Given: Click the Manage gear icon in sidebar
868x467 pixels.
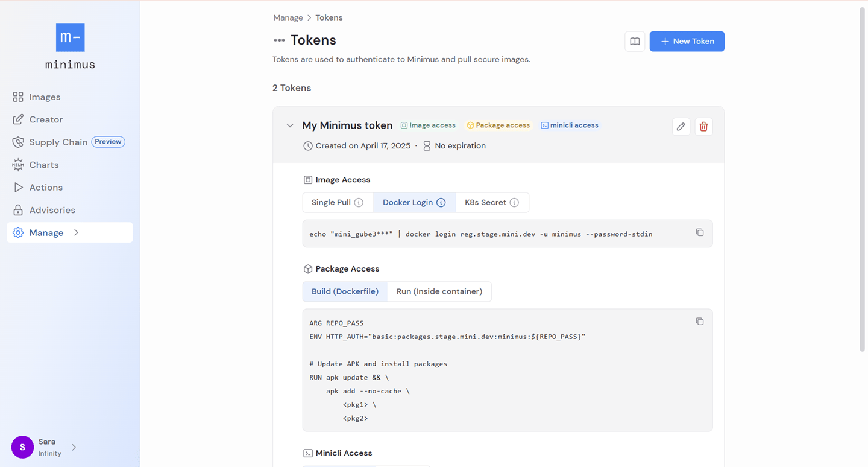Looking at the screenshot, I should tap(18, 233).
